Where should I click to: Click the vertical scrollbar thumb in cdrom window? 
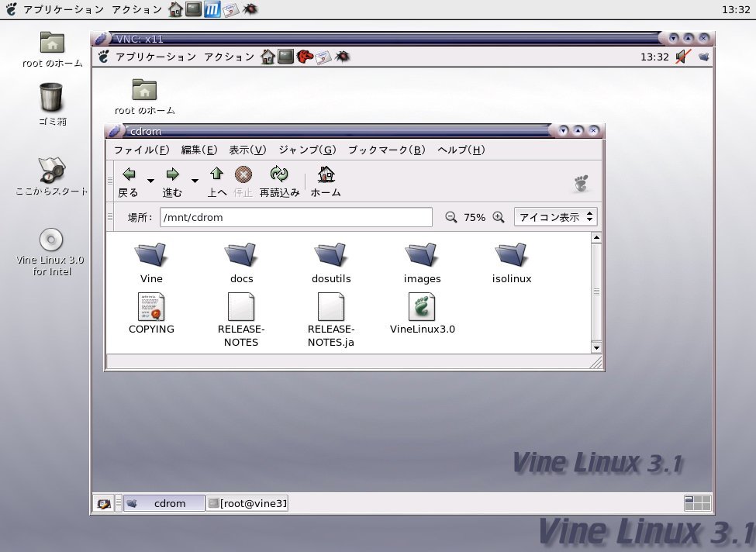596,292
